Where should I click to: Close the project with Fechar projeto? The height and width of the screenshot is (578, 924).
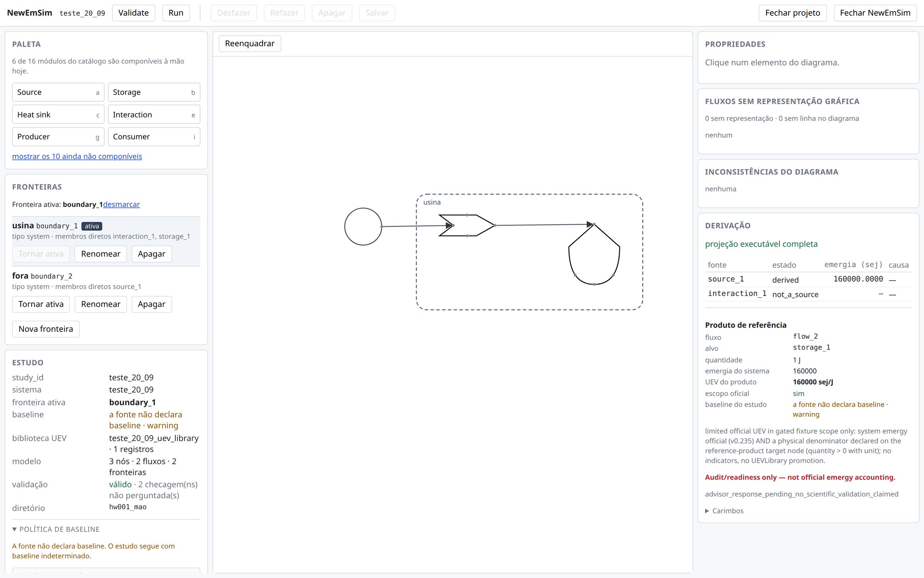tap(793, 13)
